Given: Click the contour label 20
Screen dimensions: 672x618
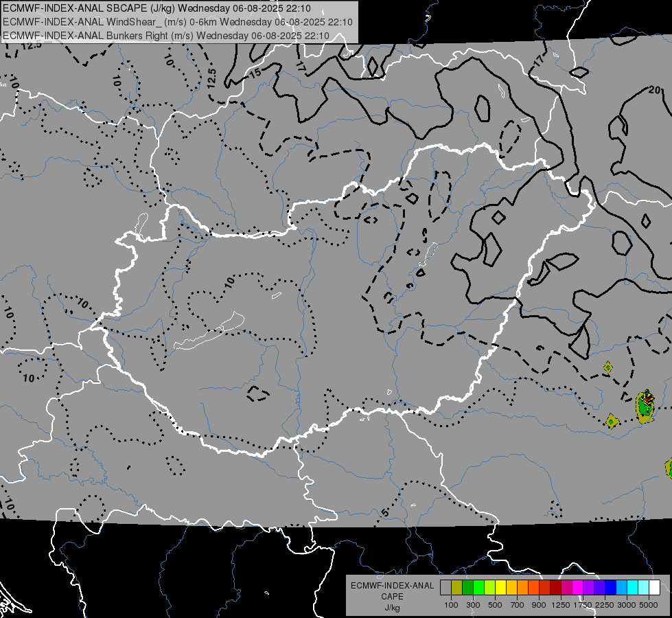Looking at the screenshot, I should (x=654, y=90).
